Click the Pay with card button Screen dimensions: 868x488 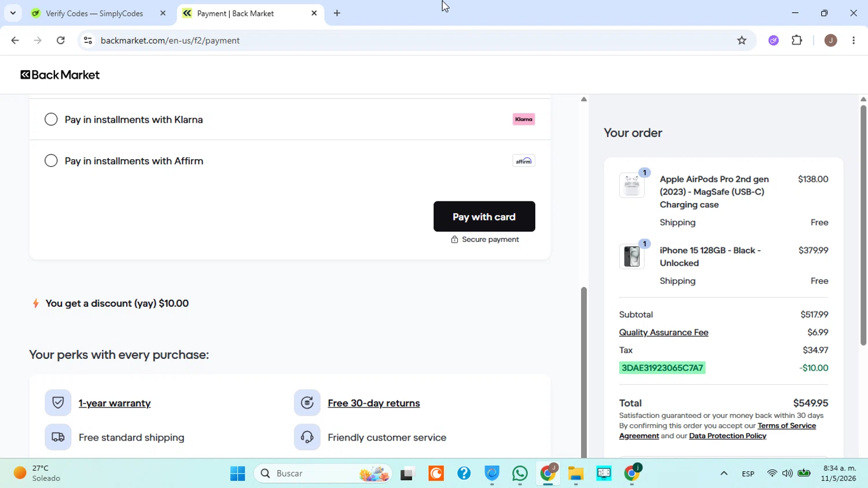tap(484, 217)
